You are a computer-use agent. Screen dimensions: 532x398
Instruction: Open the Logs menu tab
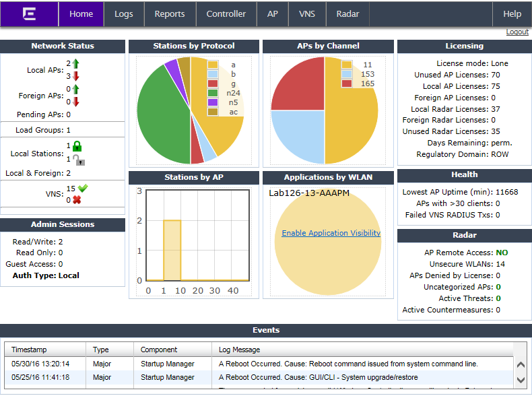click(124, 14)
